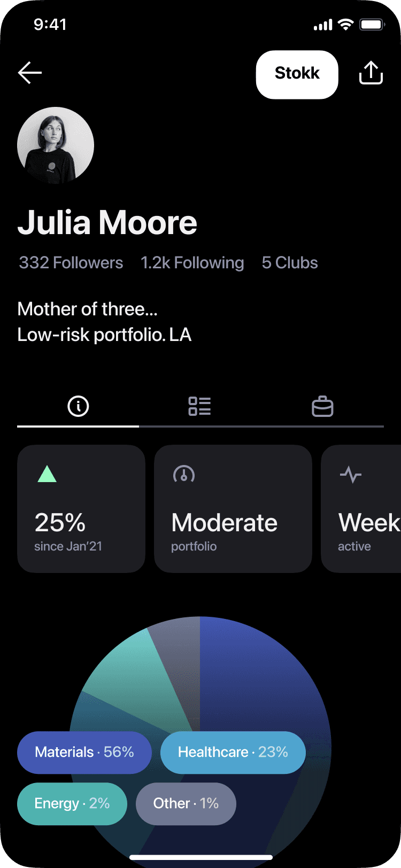401x868 pixels.
Task: Select the Energy 2% chip
Action: 72,803
